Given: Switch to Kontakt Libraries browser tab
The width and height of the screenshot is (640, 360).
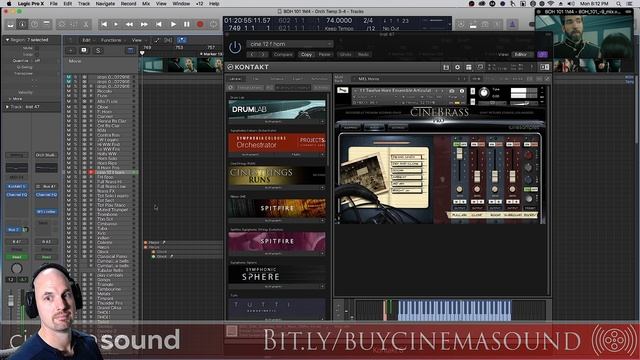Looking at the screenshot, I should click(x=236, y=79).
